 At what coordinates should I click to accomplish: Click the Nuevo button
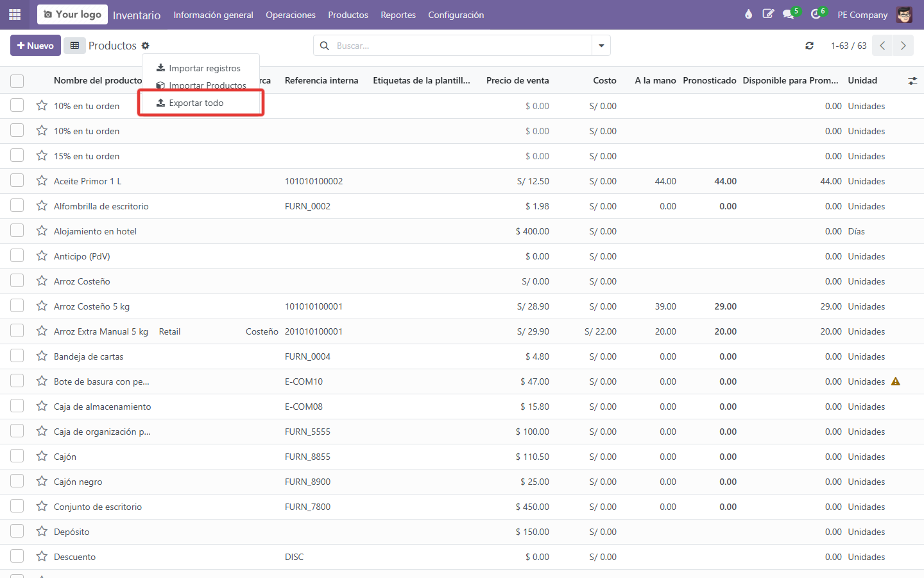(x=35, y=46)
